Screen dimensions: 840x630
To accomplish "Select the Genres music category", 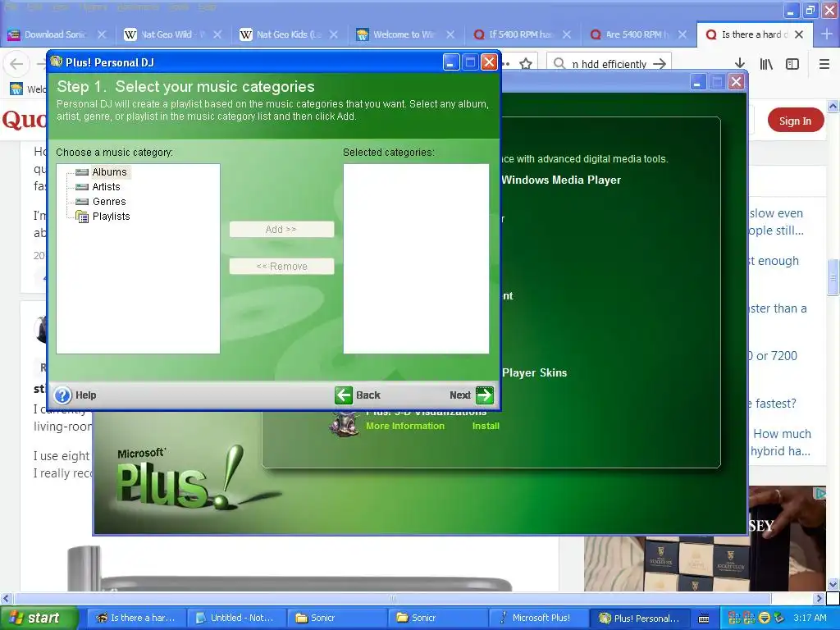I will tap(109, 202).
